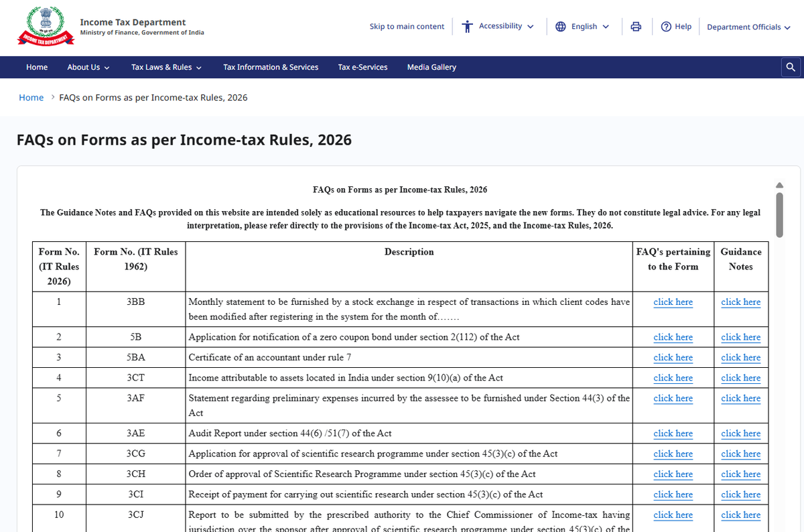Open the Home navigation item

pos(37,67)
